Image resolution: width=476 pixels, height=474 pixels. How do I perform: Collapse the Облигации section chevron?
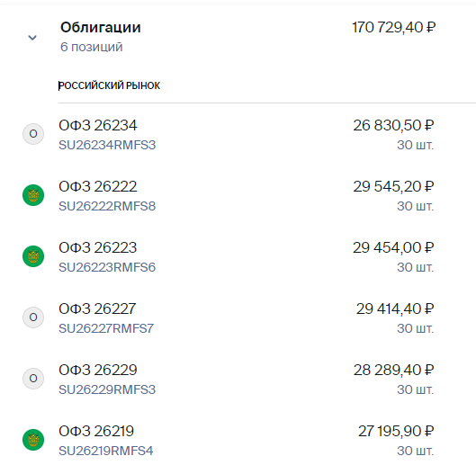(32, 38)
